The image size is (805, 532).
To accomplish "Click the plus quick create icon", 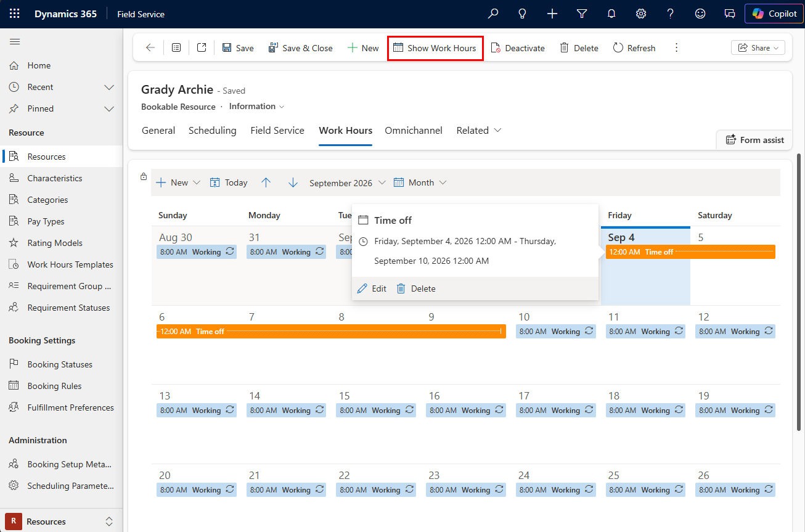I will (x=552, y=14).
